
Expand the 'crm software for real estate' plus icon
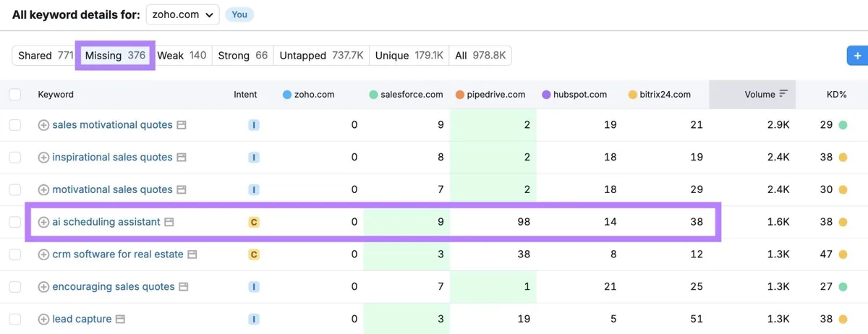coord(43,254)
